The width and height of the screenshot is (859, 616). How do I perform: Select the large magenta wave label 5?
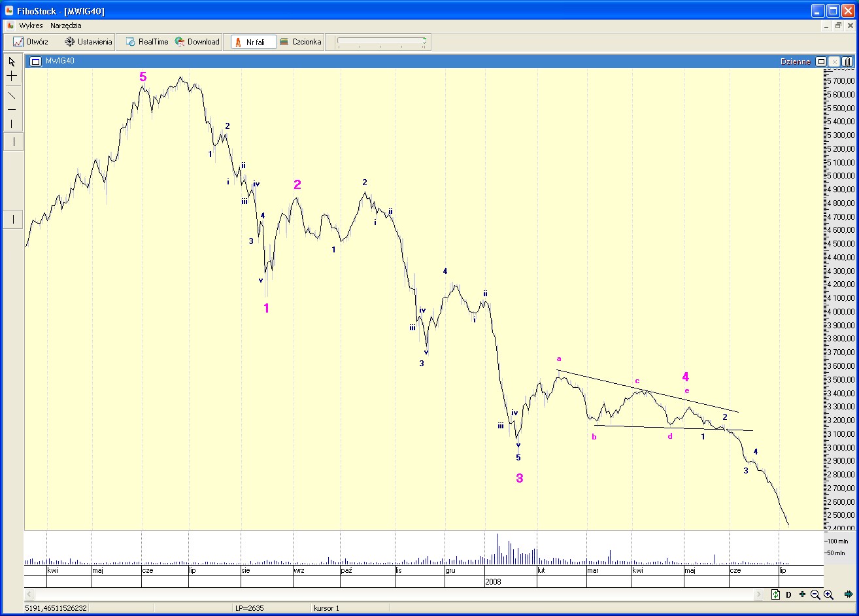point(143,77)
